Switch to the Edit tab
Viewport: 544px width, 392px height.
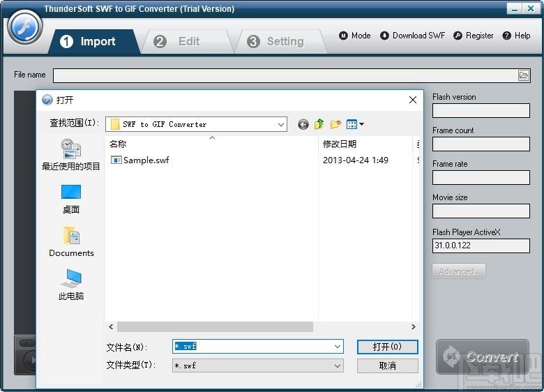(x=188, y=41)
